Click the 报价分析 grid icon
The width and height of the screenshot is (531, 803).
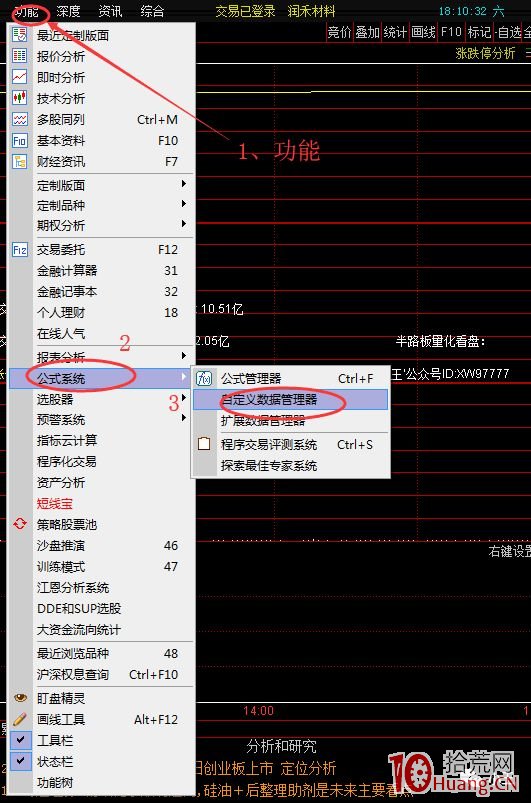(x=19, y=56)
